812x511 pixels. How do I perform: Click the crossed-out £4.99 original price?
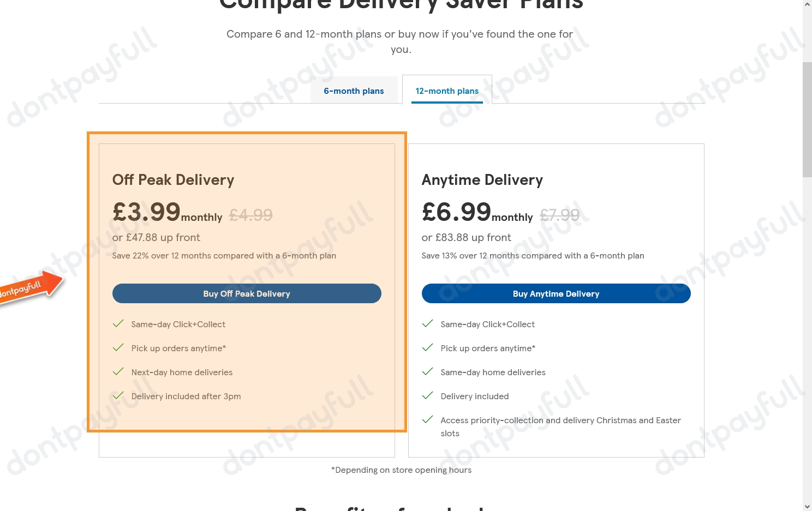(250, 215)
